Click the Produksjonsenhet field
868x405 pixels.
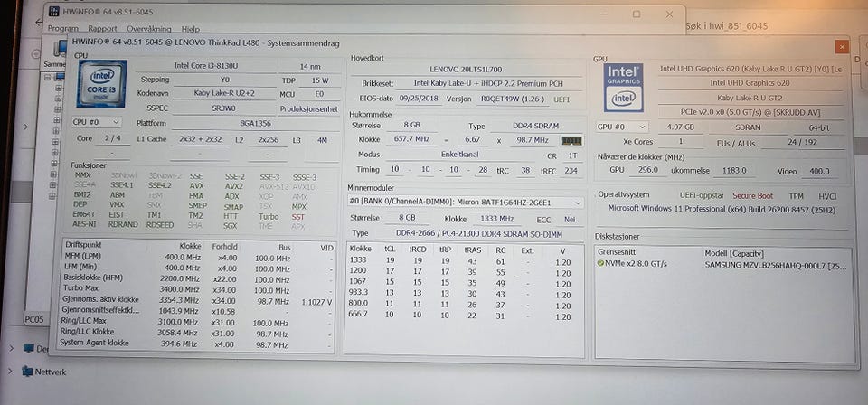(x=309, y=109)
